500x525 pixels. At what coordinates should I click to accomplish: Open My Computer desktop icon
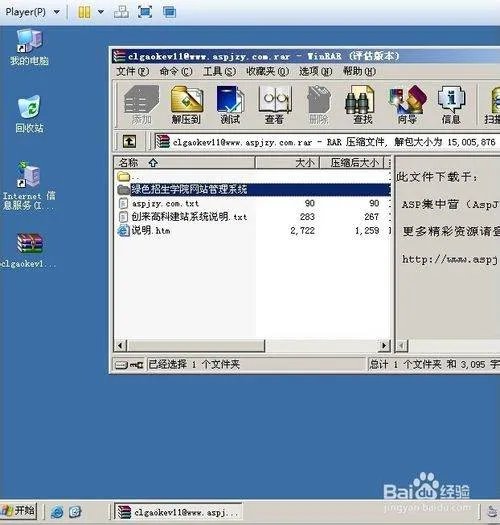29,47
